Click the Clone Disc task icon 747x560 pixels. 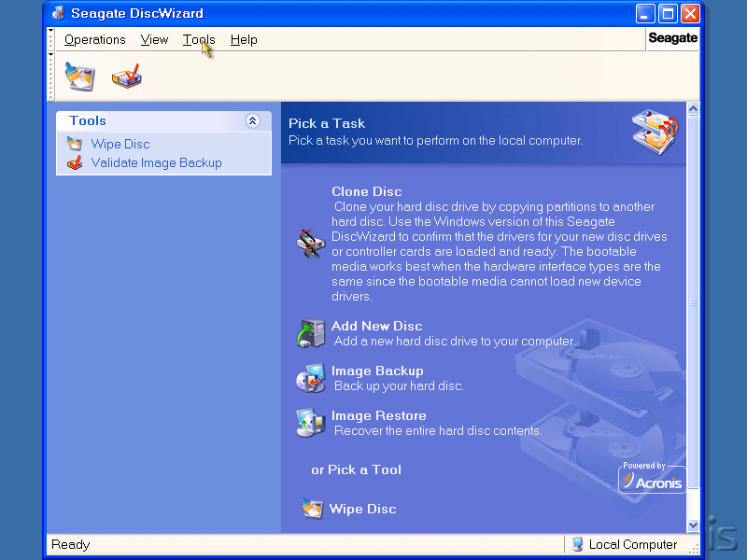point(309,244)
